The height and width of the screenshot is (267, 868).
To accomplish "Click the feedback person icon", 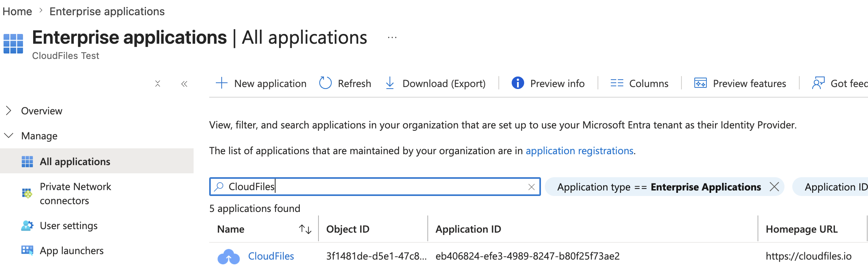I will (818, 83).
